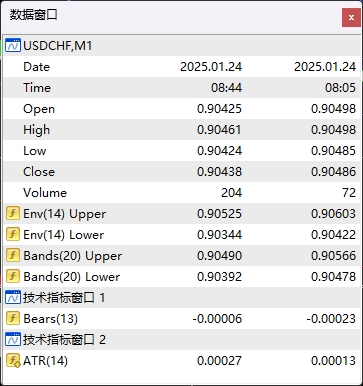Image resolution: width=363 pixels, height=386 pixels.
Task: Click the Bears value -0.00006
Action: click(217, 319)
